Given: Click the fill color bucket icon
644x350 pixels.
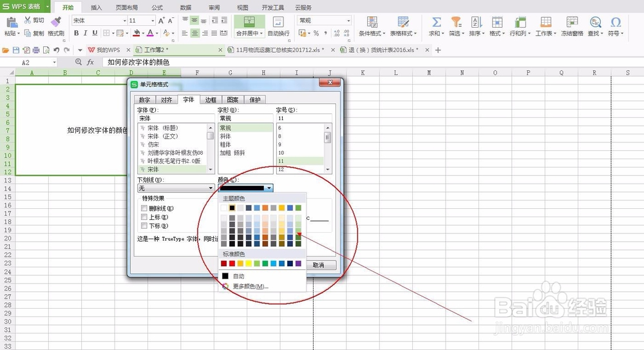Looking at the screenshot, I should [137, 33].
